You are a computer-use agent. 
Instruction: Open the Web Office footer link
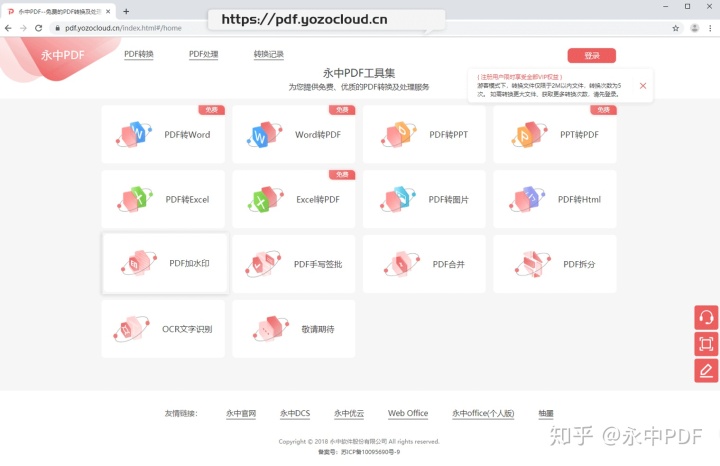tap(408, 413)
